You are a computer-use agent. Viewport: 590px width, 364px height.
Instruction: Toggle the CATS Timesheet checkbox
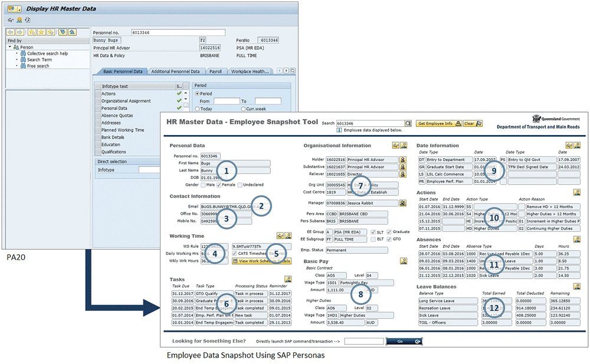[234, 254]
